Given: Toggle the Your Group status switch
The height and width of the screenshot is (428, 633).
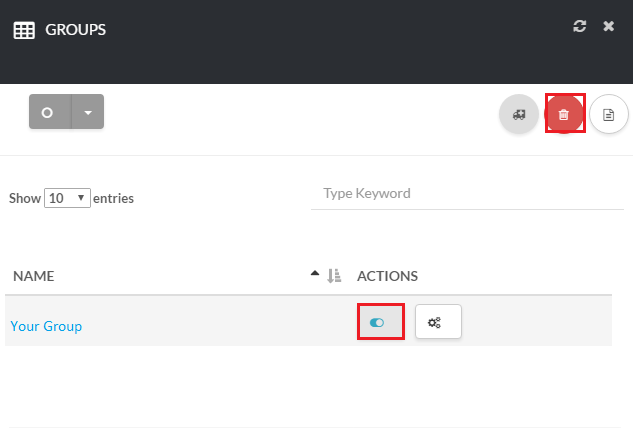Looking at the screenshot, I should click(x=377, y=323).
